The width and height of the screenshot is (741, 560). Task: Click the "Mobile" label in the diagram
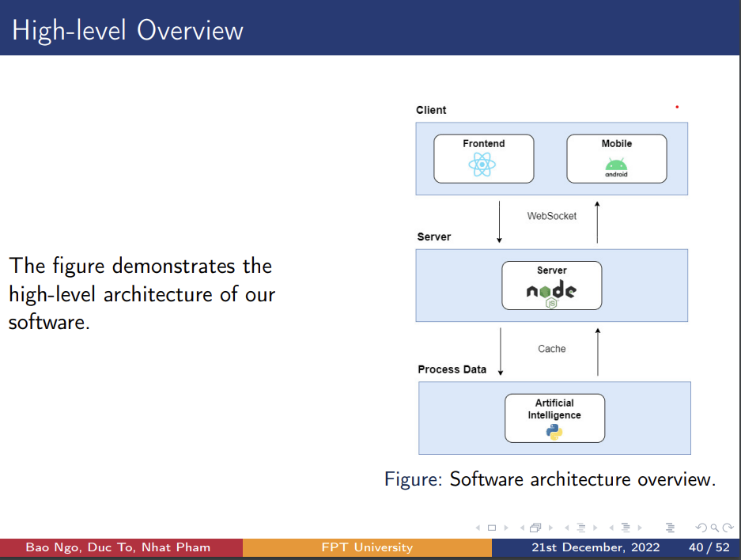[617, 144]
